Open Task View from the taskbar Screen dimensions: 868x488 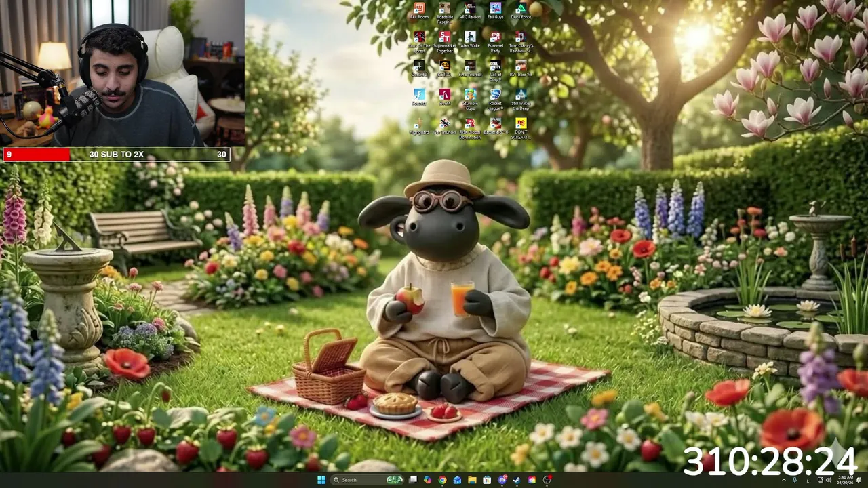click(x=412, y=480)
